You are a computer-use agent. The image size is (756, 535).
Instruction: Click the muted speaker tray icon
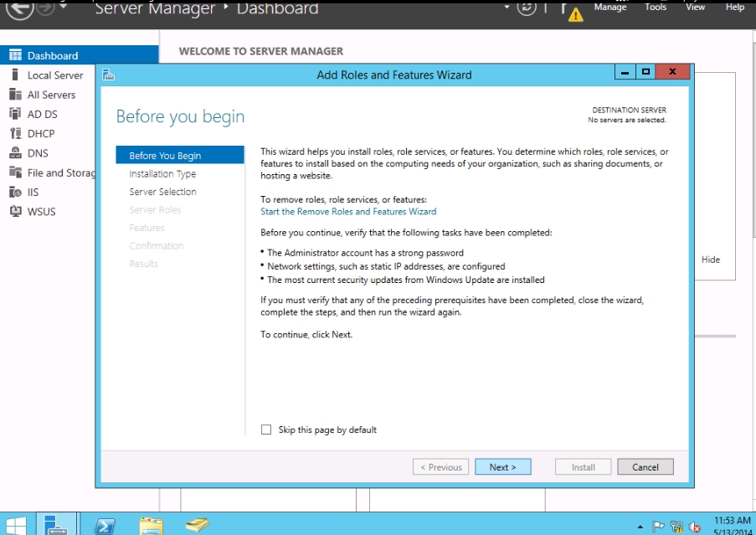click(x=694, y=527)
